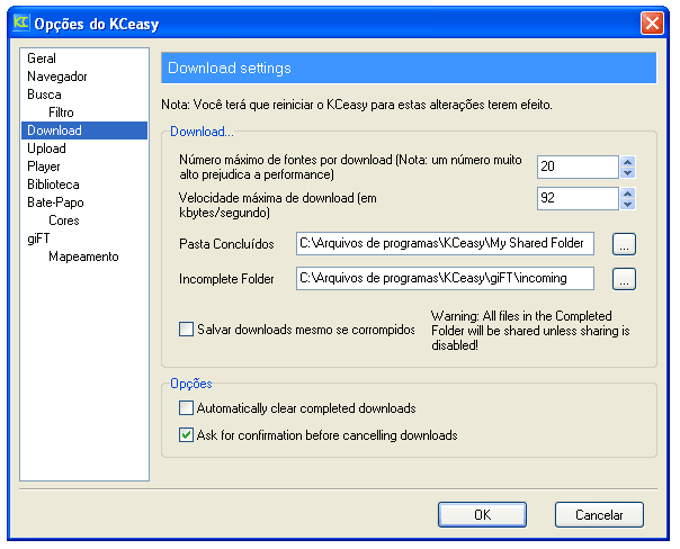Select Busca in the sidebar list
Viewport: 680px width, 549px height.
44,95
